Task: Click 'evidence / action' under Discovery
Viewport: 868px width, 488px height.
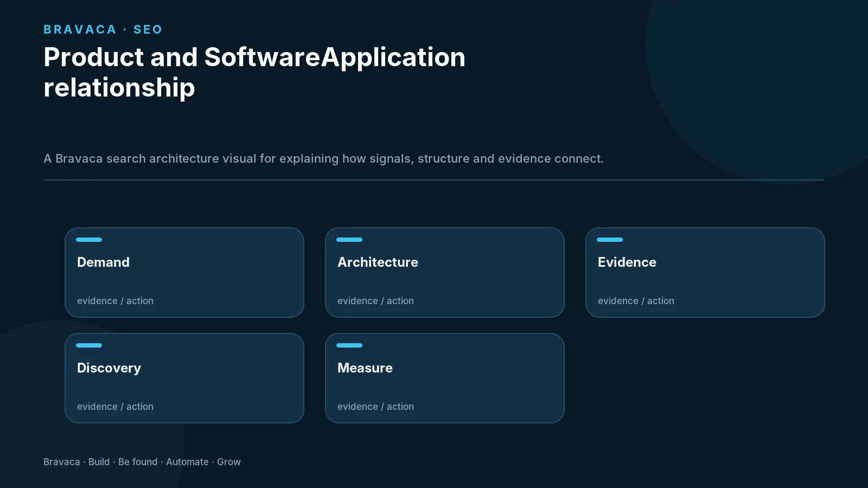Action: [115, 407]
